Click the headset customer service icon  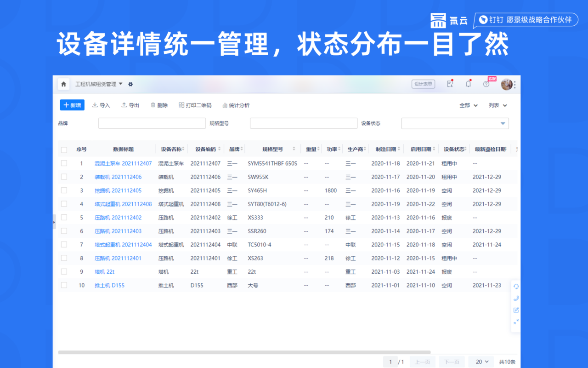click(x=516, y=286)
